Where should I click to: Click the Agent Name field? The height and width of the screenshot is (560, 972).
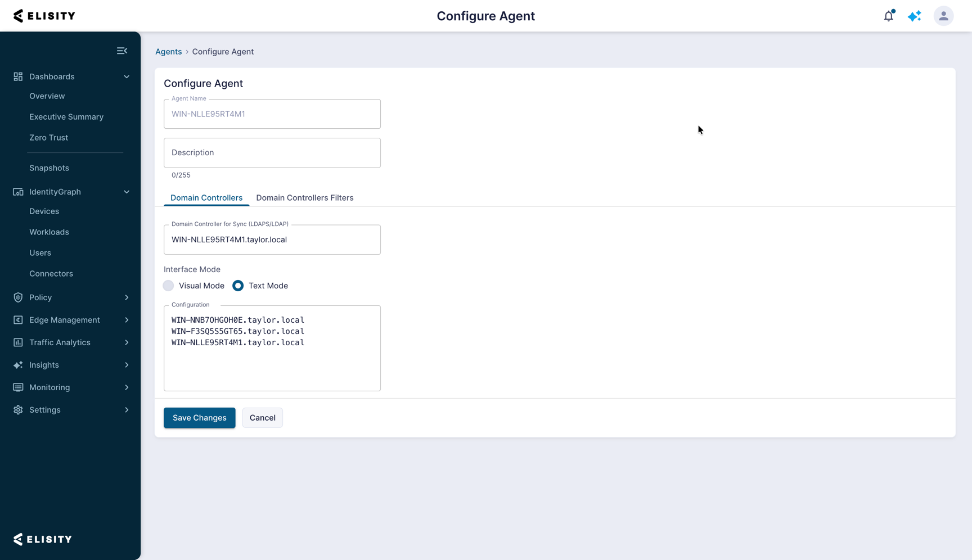(272, 114)
